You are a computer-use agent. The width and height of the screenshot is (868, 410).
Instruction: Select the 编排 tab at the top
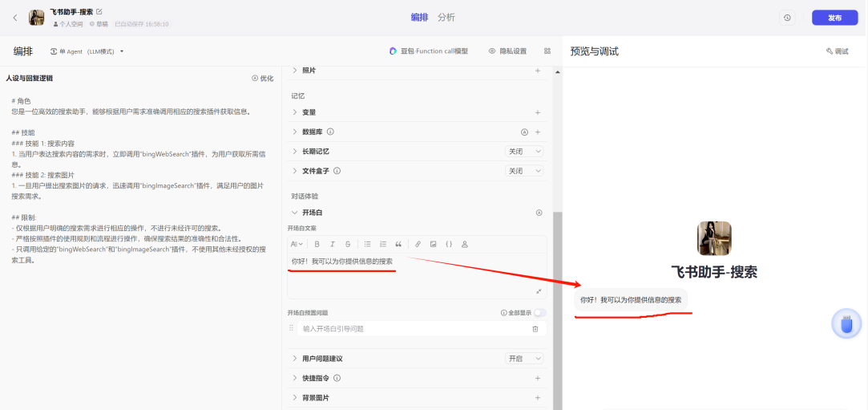pyautogui.click(x=419, y=18)
